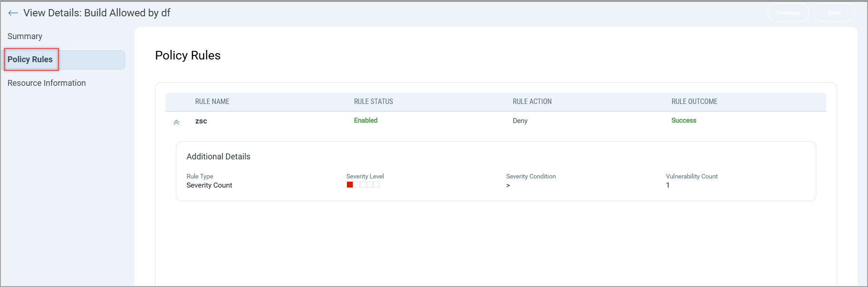
Task: Select the Policy Rules sidebar item
Action: pyautogui.click(x=30, y=59)
